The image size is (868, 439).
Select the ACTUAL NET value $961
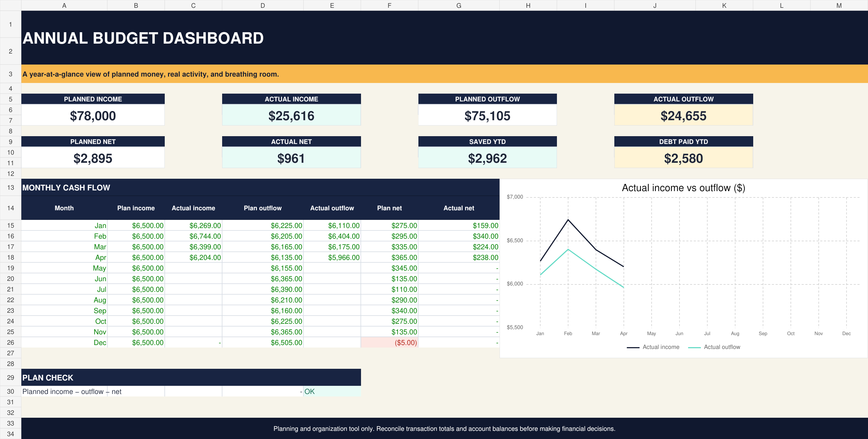tap(291, 158)
